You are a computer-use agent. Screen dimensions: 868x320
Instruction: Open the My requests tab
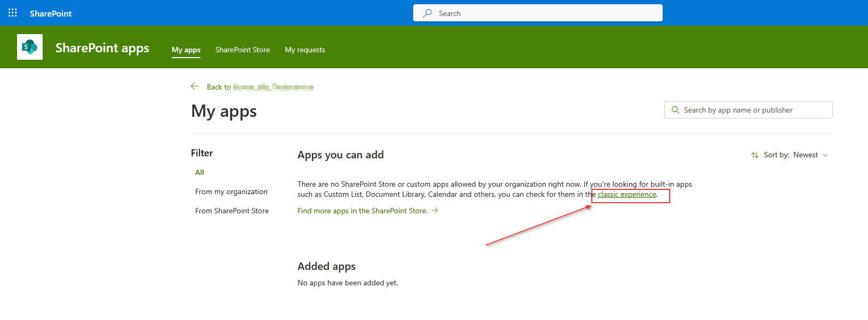click(x=305, y=50)
